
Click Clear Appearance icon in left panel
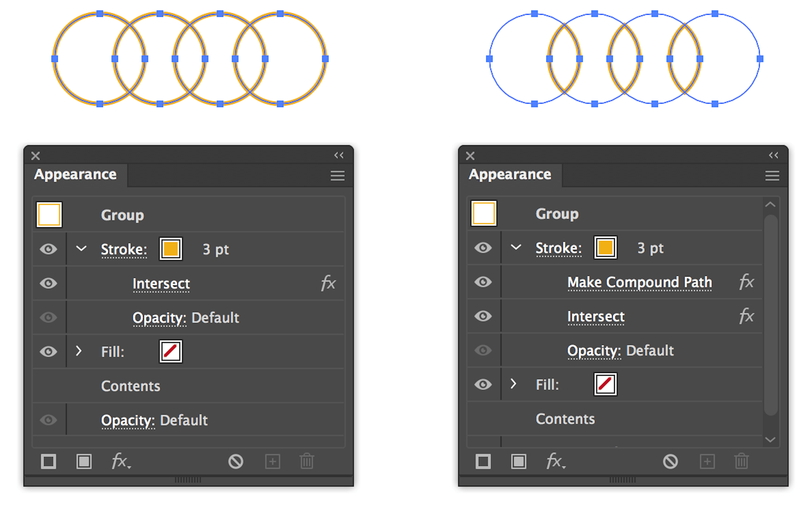point(236,461)
